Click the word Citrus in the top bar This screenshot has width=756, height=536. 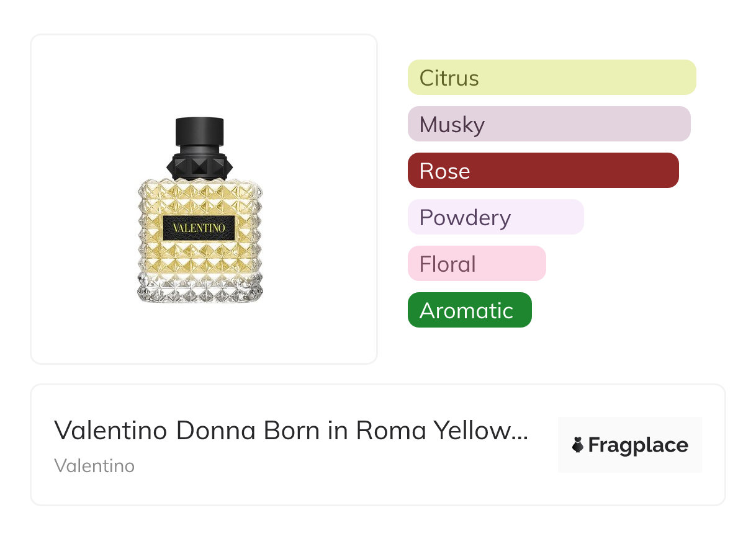(x=449, y=78)
